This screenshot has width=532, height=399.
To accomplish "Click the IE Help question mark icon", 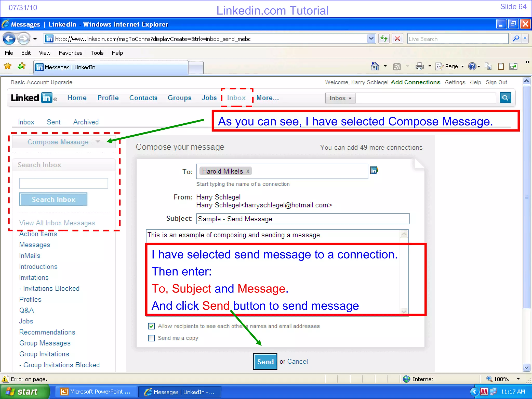I will (x=472, y=66).
